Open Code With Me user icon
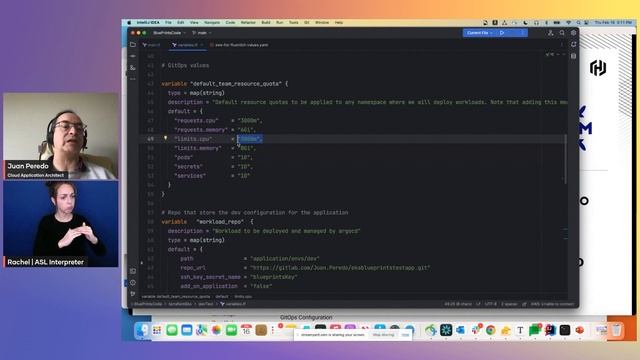This screenshot has height=360, width=640. [551, 33]
